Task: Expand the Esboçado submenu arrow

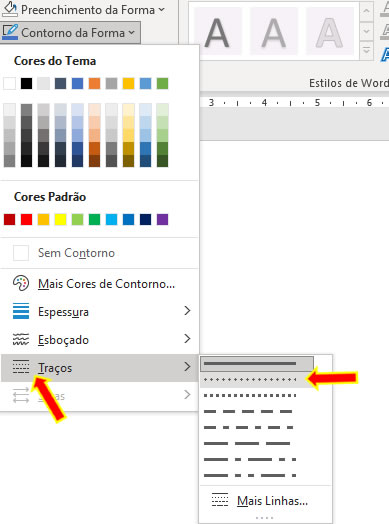Action: 187,339
